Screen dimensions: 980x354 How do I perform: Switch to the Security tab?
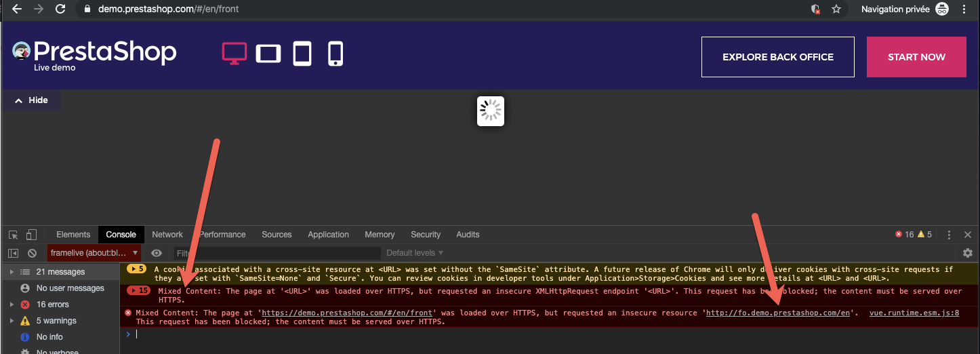426,235
